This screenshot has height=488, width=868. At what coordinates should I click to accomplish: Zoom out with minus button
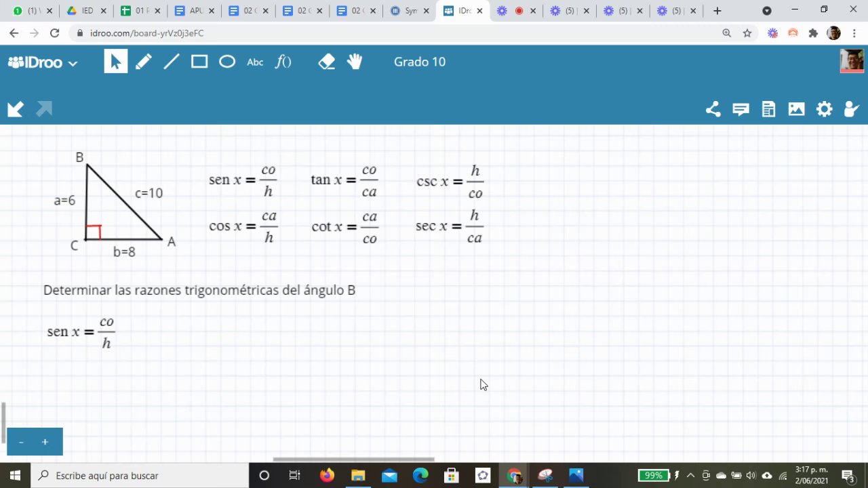(x=21, y=442)
